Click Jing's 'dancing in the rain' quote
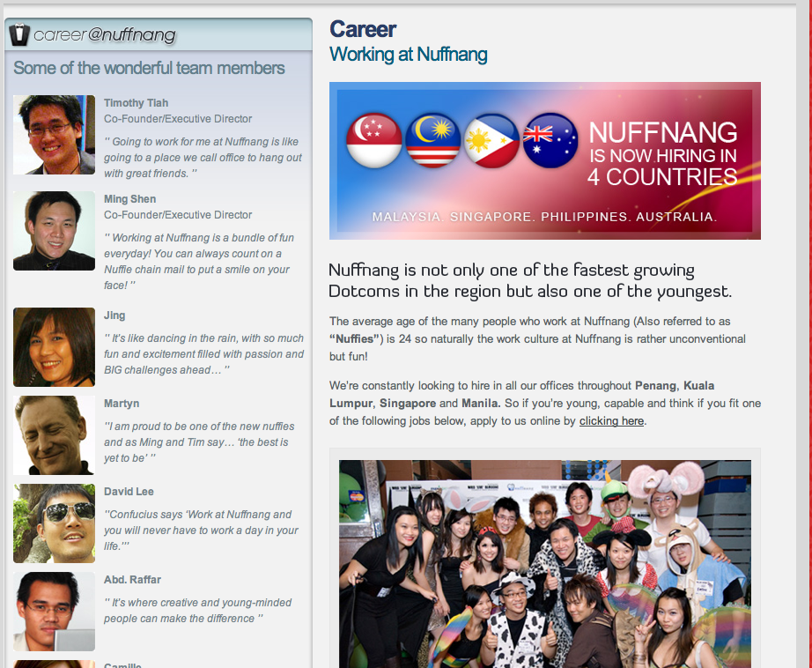 [x=203, y=354]
